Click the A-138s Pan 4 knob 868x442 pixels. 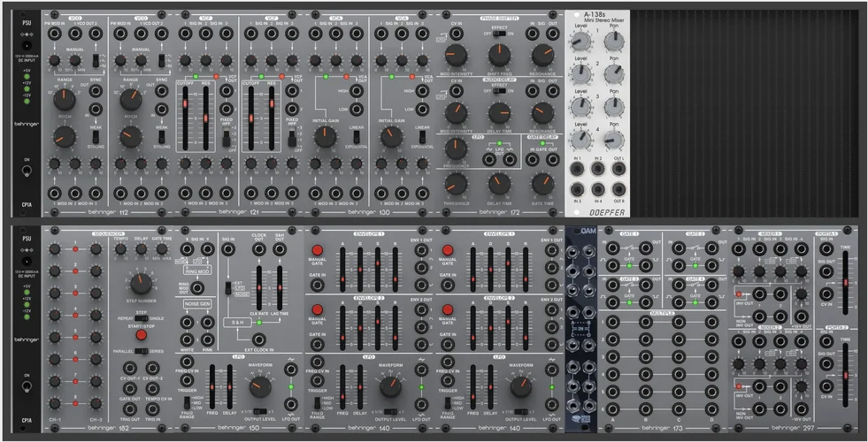tap(614, 140)
